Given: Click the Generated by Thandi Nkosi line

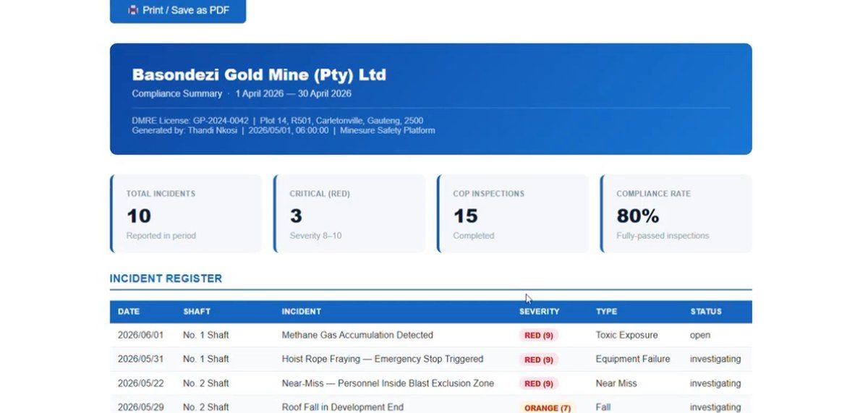Looking at the screenshot, I should [283, 131].
